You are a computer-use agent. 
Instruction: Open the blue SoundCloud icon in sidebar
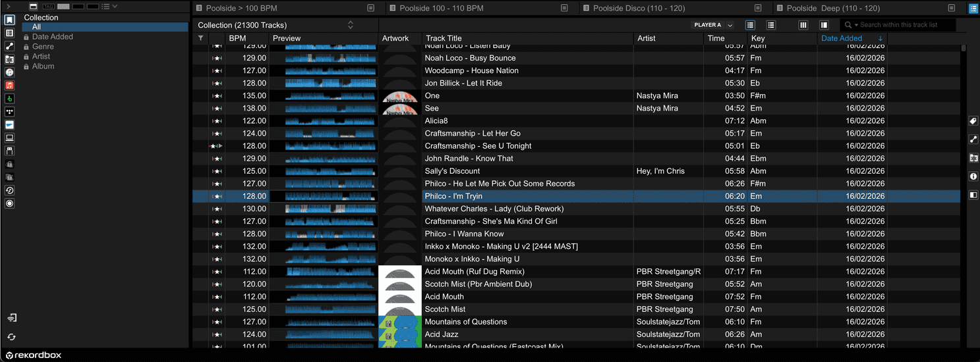click(9, 125)
